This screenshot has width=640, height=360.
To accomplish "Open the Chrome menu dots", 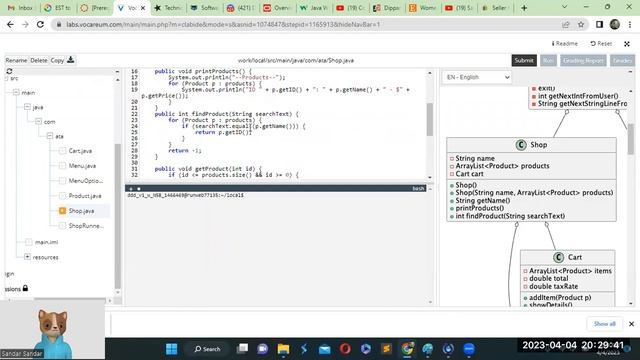I will 630,24.
